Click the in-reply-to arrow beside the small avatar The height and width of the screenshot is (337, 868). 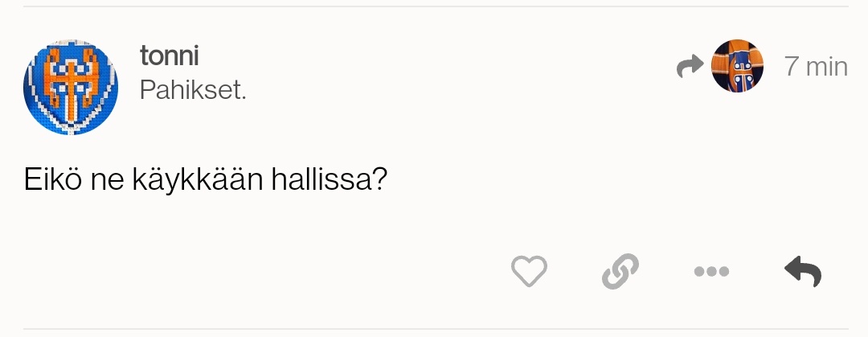690,67
